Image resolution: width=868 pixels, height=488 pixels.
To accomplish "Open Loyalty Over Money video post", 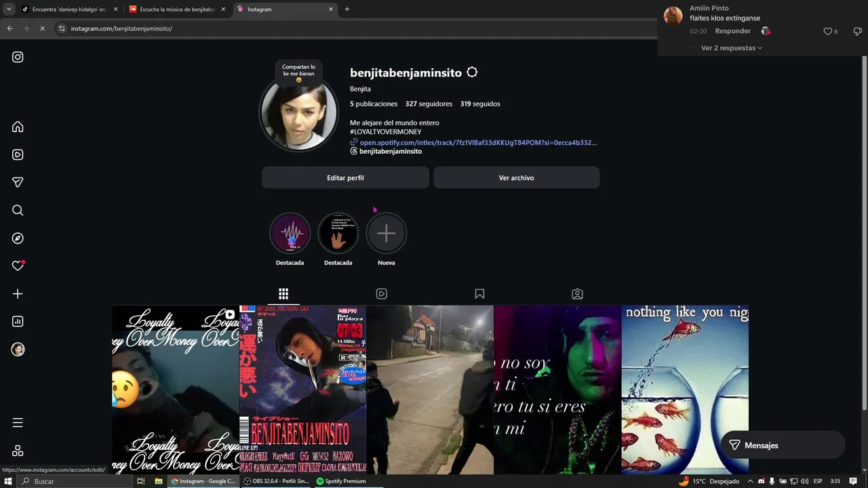I will (175, 390).
